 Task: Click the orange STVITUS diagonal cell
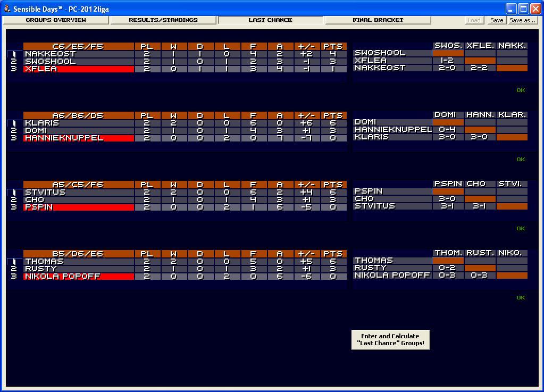512,206
